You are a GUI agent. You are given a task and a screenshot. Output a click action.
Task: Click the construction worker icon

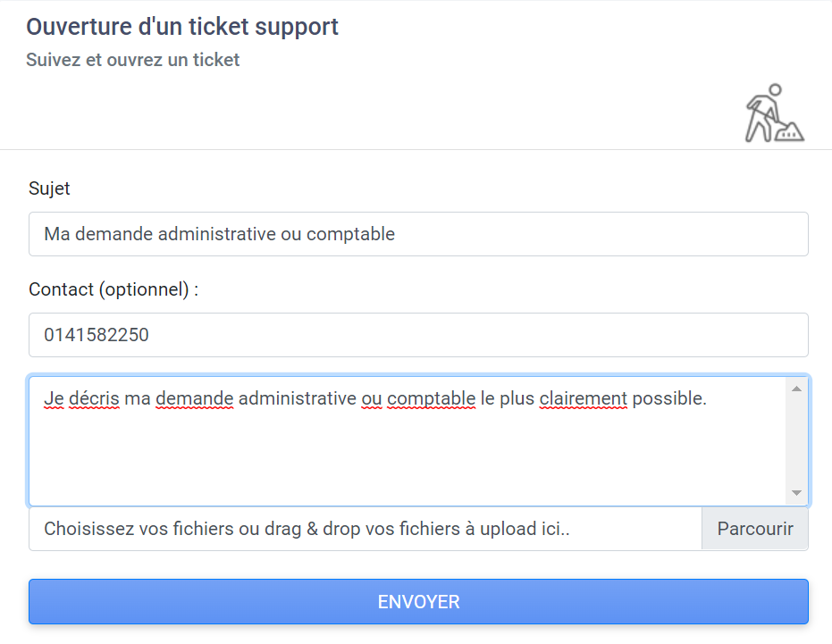(775, 113)
